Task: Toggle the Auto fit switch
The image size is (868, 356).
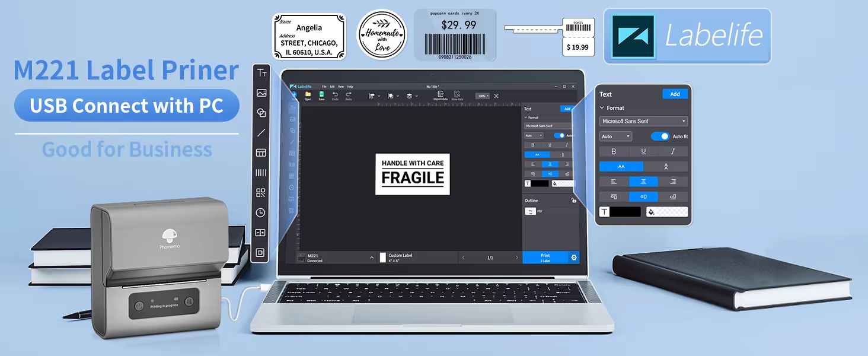Action: pos(660,136)
